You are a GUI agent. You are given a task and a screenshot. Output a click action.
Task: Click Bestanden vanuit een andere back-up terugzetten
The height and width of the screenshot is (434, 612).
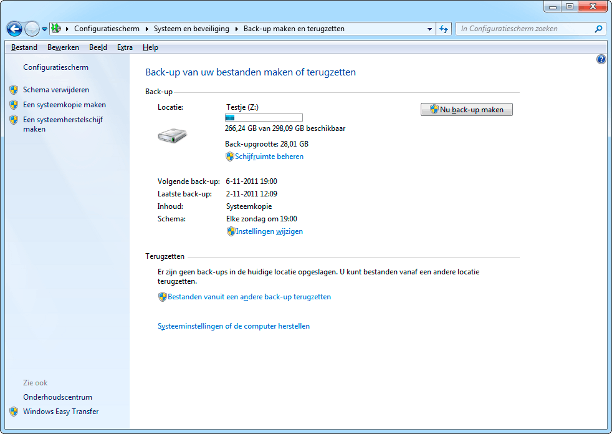coord(249,297)
